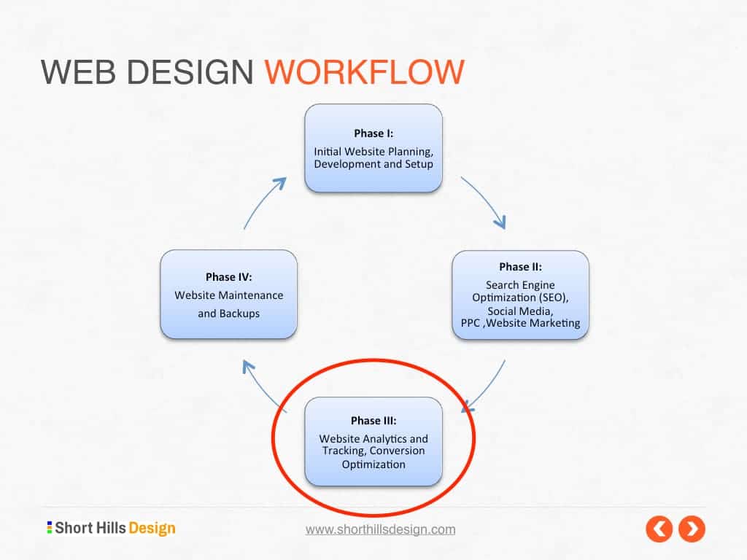The height and width of the screenshot is (560, 747).
Task: Select the Phase IV maintenance box
Action: 228,295
